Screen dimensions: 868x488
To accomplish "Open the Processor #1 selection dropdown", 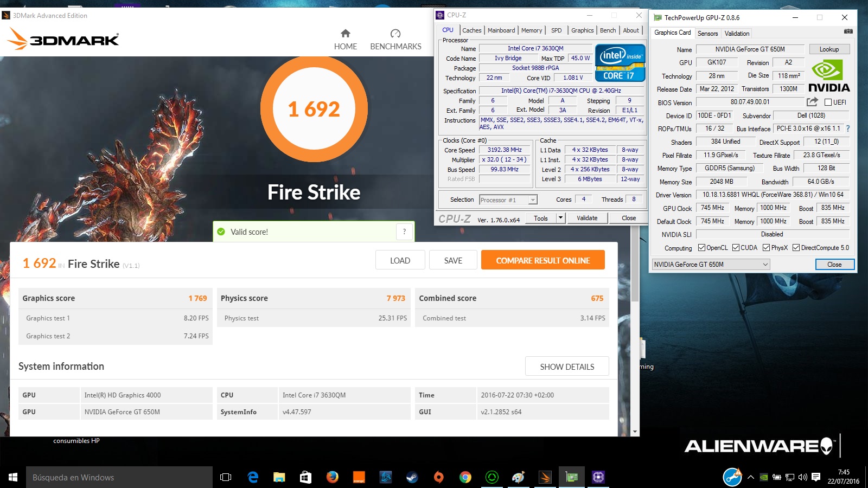I will (508, 200).
